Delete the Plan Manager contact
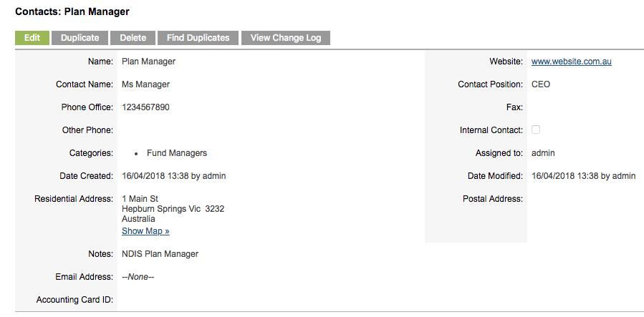The width and height of the screenshot is (644, 317). click(x=133, y=38)
